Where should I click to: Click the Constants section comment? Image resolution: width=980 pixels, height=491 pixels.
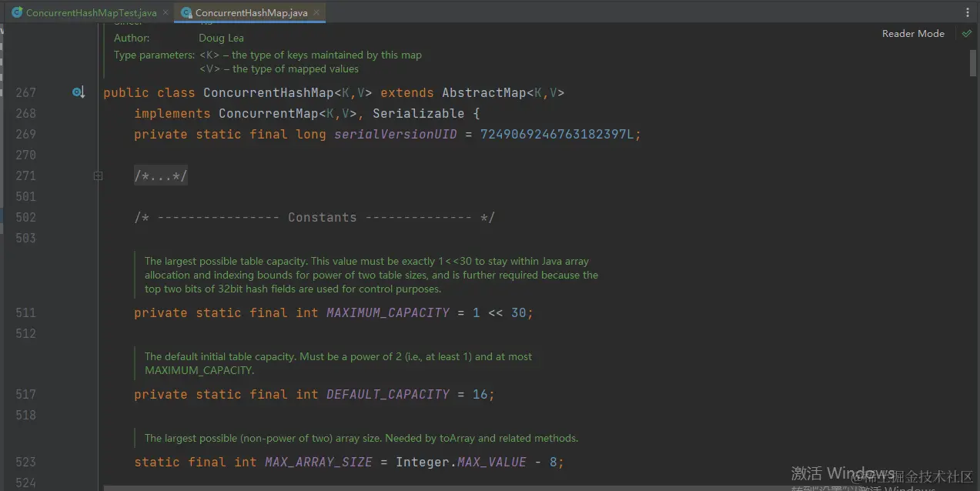pyautogui.click(x=314, y=217)
